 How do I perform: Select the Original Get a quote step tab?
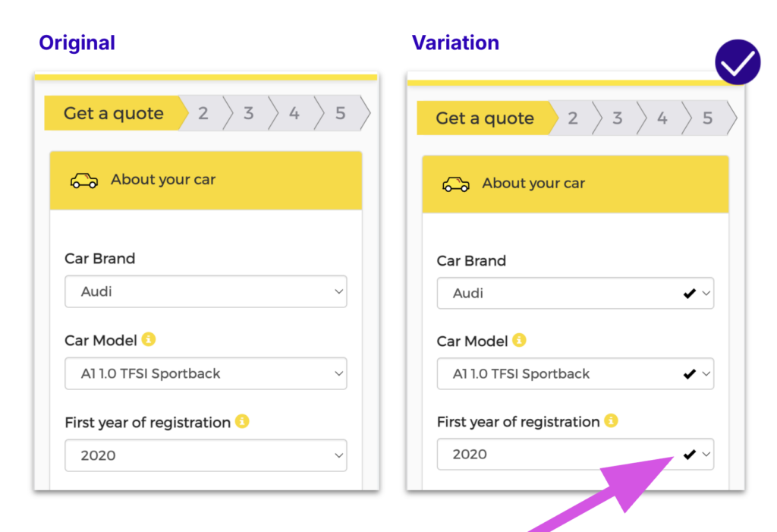[x=114, y=114]
